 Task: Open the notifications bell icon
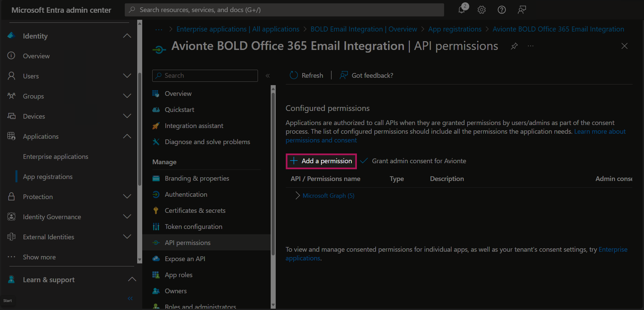[x=462, y=10]
